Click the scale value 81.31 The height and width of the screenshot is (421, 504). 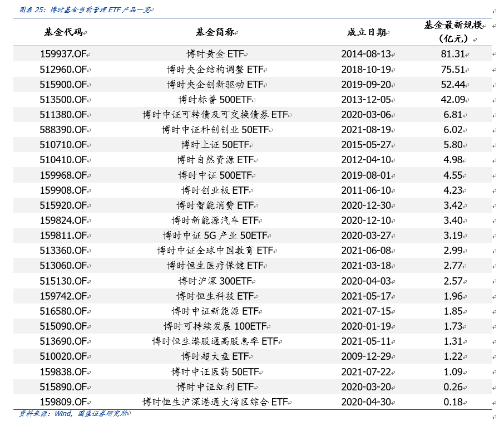[453, 54]
